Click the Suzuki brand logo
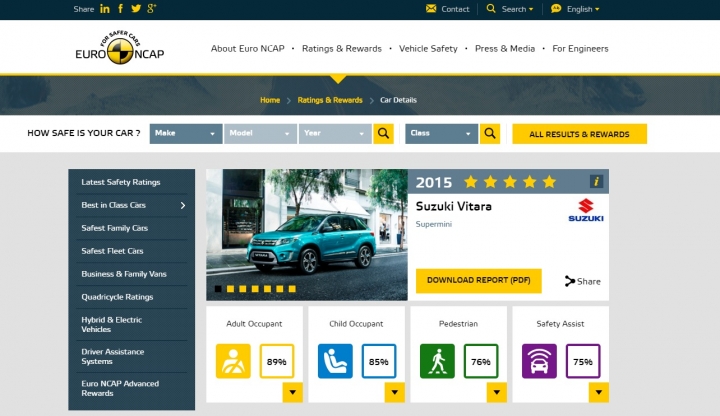720x416 pixels. (586, 210)
